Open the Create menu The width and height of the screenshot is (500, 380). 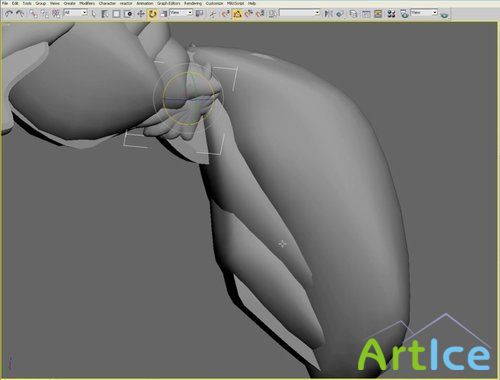69,3
